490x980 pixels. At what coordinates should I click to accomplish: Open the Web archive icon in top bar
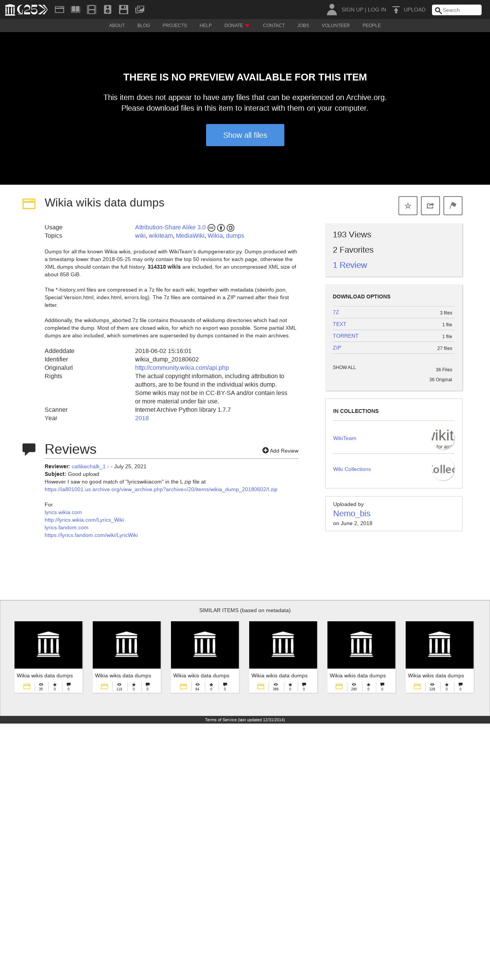(x=60, y=10)
